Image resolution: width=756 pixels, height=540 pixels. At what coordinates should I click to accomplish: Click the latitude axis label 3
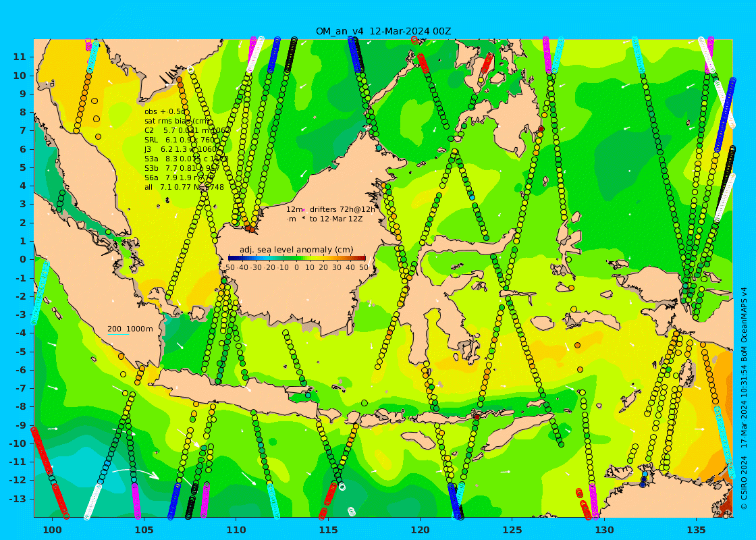tap(23, 204)
